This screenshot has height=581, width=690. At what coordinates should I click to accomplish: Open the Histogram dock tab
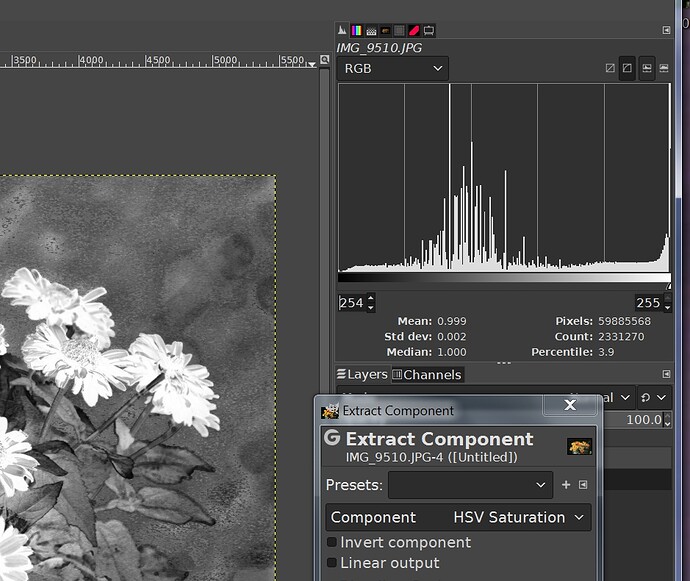pos(343,31)
